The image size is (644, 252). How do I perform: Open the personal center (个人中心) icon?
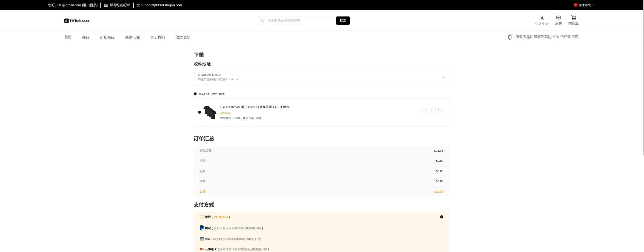click(542, 20)
